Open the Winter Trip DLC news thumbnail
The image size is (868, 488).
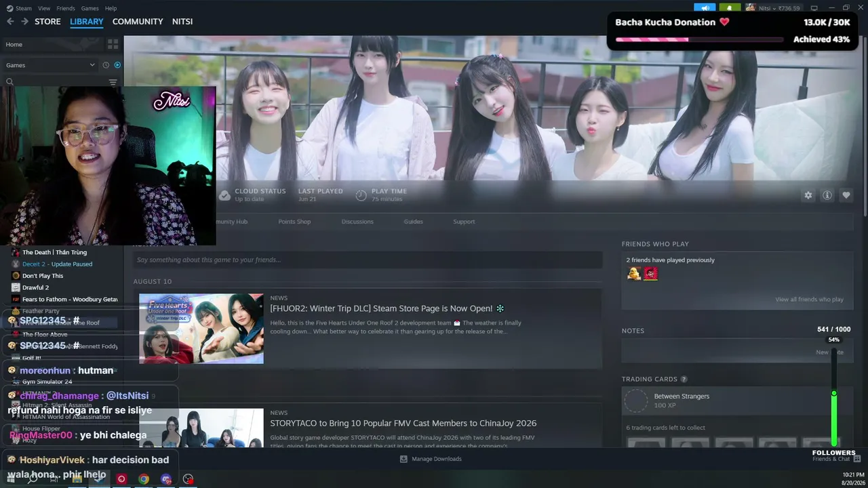[x=201, y=329]
